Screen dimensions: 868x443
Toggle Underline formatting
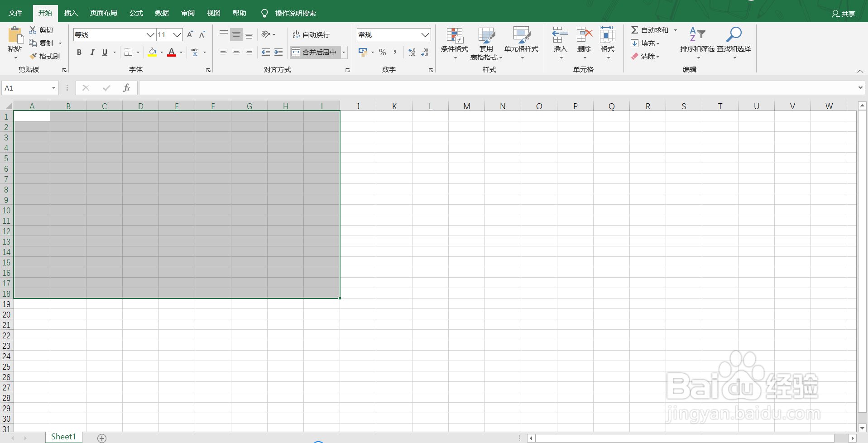(x=105, y=52)
